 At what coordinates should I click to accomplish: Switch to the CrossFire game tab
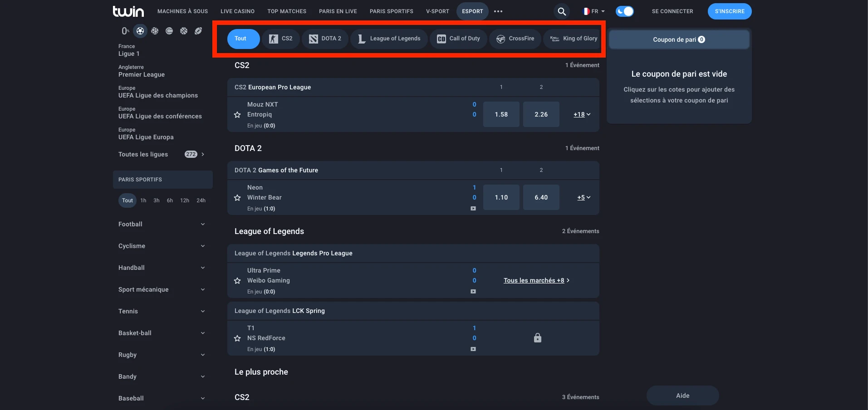pyautogui.click(x=515, y=39)
